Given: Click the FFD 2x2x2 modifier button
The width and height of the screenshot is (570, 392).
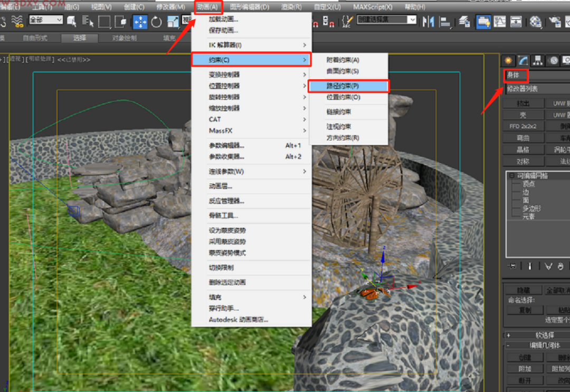Looking at the screenshot, I should 524,127.
